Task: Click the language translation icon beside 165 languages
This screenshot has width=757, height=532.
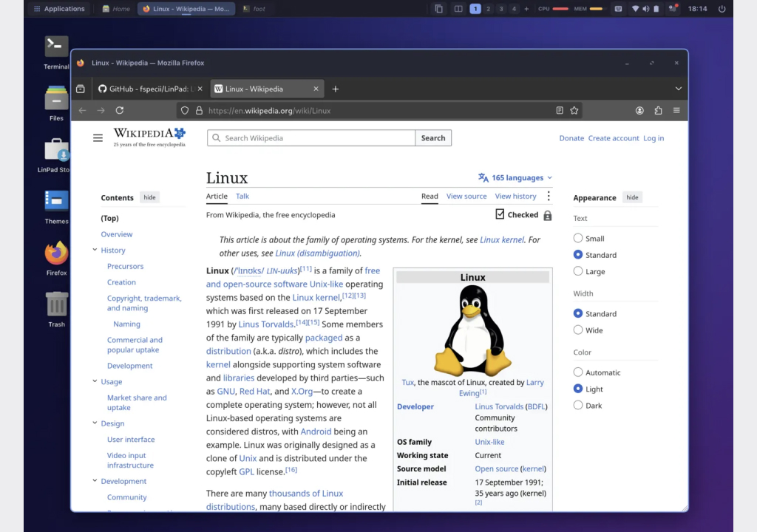Action: click(483, 177)
